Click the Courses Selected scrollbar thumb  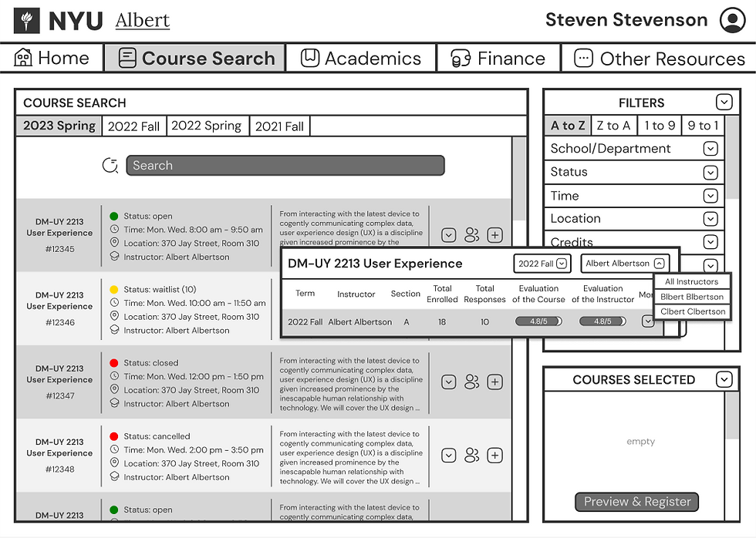(732, 415)
